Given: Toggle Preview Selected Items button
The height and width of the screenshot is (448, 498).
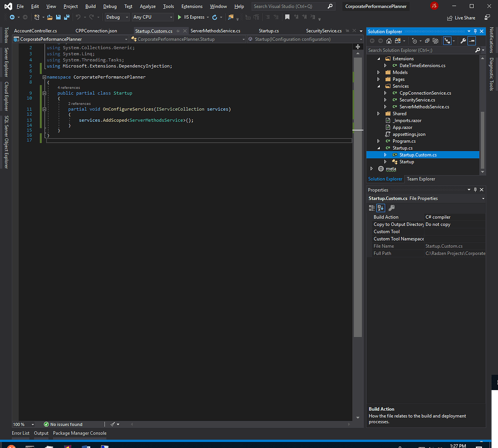Looking at the screenshot, I should pyautogui.click(x=472, y=41).
